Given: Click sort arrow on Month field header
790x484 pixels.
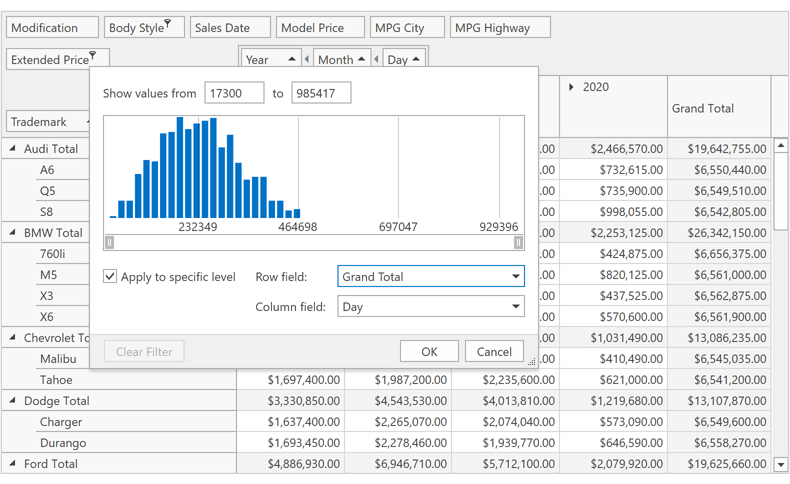Looking at the screenshot, I should (361, 59).
